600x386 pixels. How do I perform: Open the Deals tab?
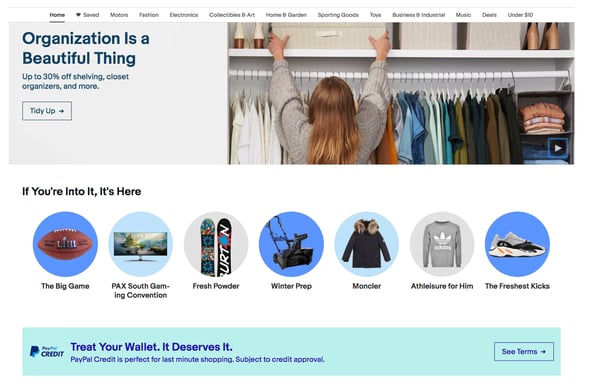489,15
